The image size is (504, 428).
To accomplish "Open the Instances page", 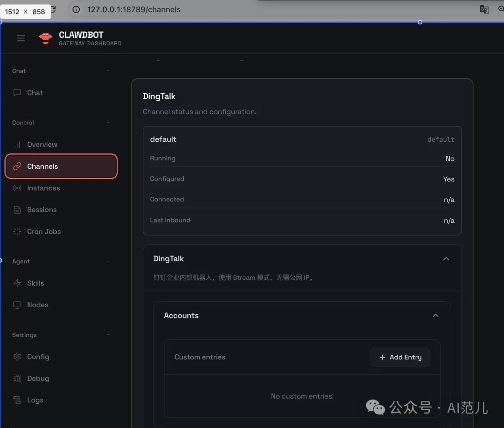I will tap(43, 188).
